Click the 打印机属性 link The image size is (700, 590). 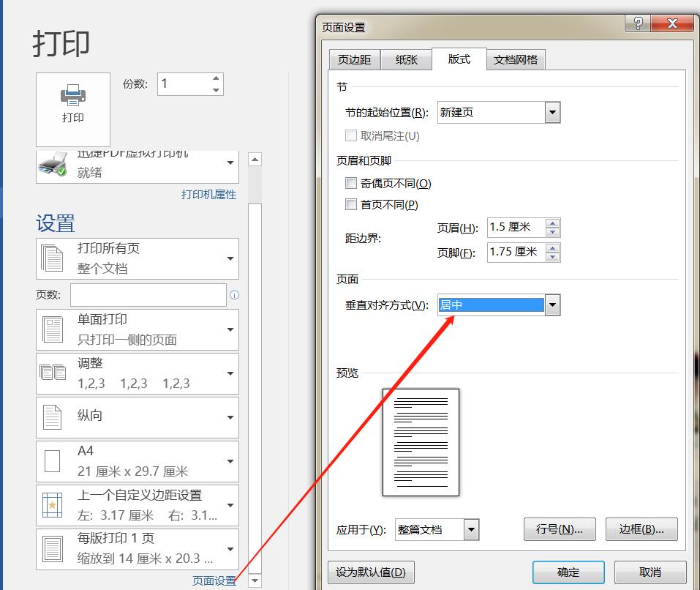(x=208, y=195)
